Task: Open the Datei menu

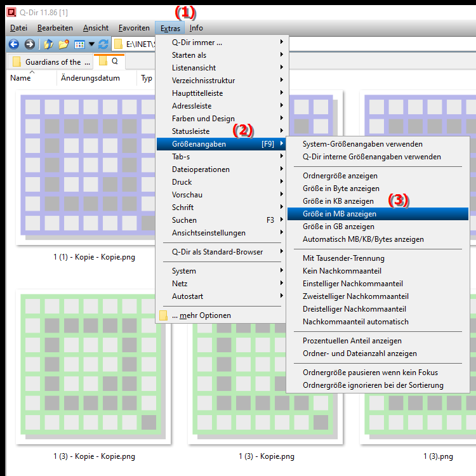Action: 18,28
